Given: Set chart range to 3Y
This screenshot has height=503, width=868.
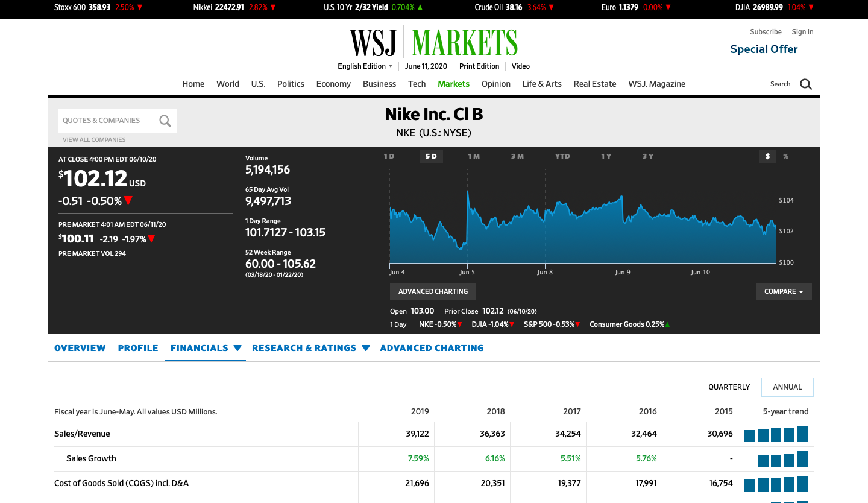Looking at the screenshot, I should point(647,156).
